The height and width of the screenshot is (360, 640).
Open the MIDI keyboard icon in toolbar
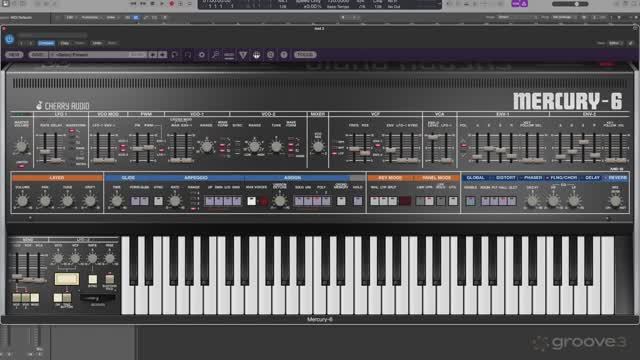(x=229, y=55)
